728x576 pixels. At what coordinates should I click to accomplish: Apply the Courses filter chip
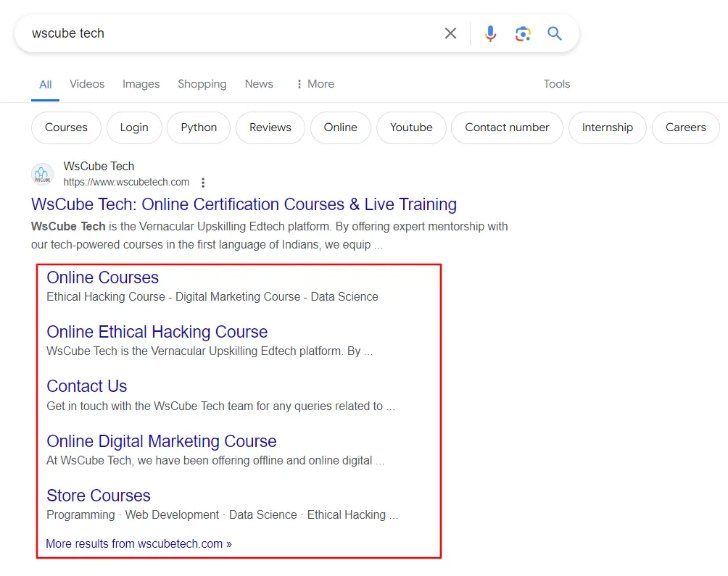[66, 128]
